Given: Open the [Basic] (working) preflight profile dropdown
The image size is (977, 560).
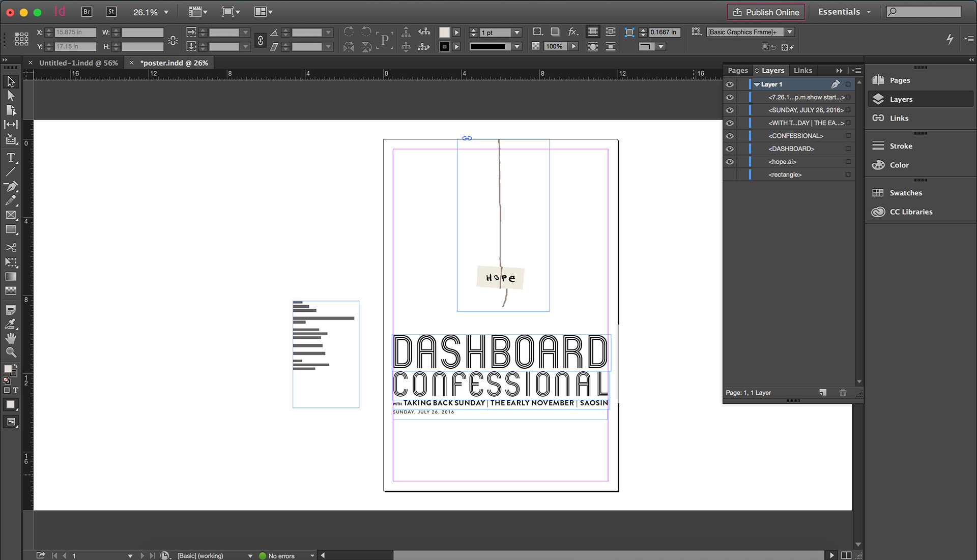Looking at the screenshot, I should 250,556.
